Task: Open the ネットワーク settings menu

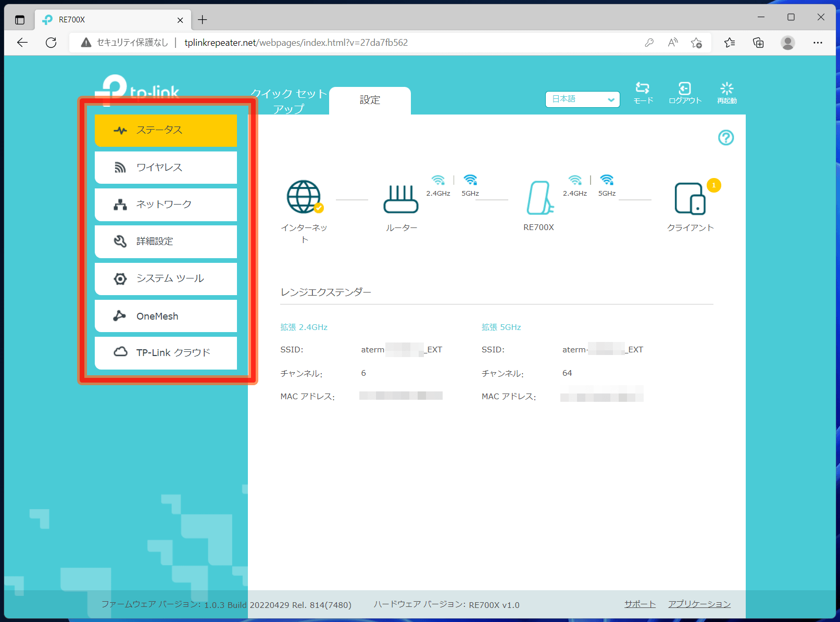Action: click(166, 205)
